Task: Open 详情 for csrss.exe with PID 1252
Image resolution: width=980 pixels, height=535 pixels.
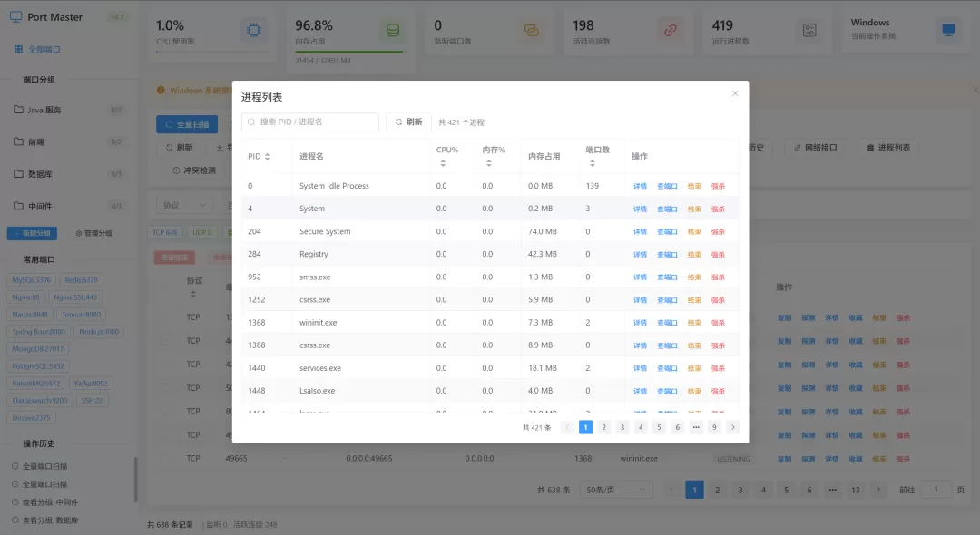Action: (640, 300)
